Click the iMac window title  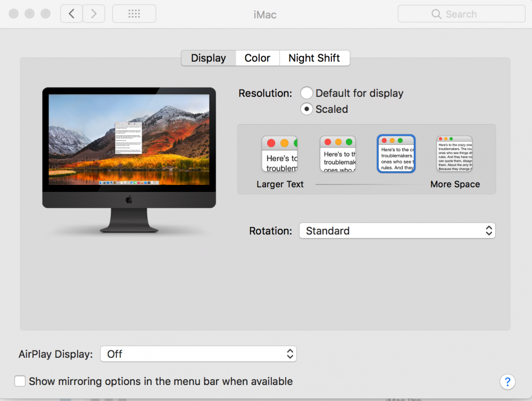point(265,14)
